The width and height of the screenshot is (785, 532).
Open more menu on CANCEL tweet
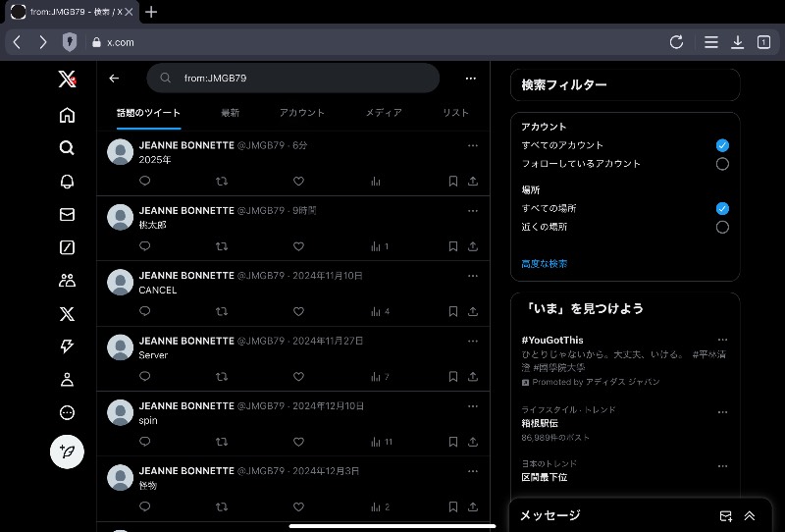(x=473, y=276)
